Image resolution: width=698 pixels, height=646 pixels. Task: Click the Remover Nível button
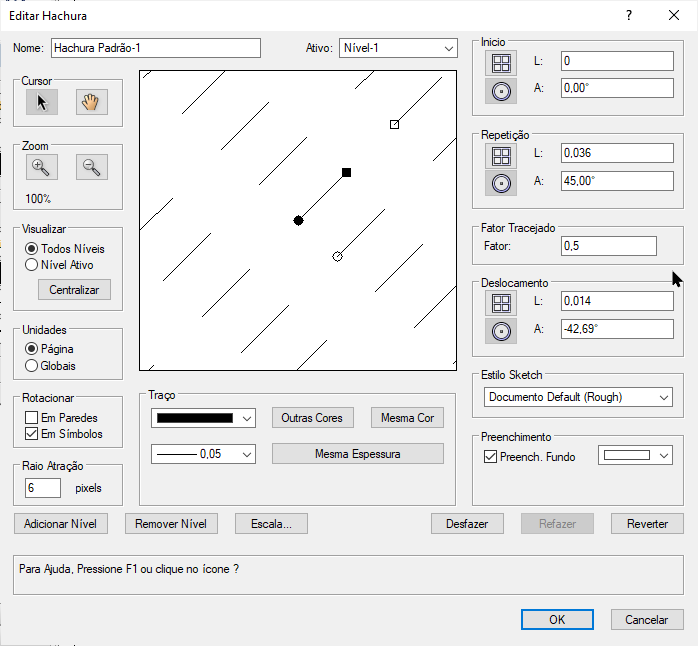pyautogui.click(x=171, y=524)
